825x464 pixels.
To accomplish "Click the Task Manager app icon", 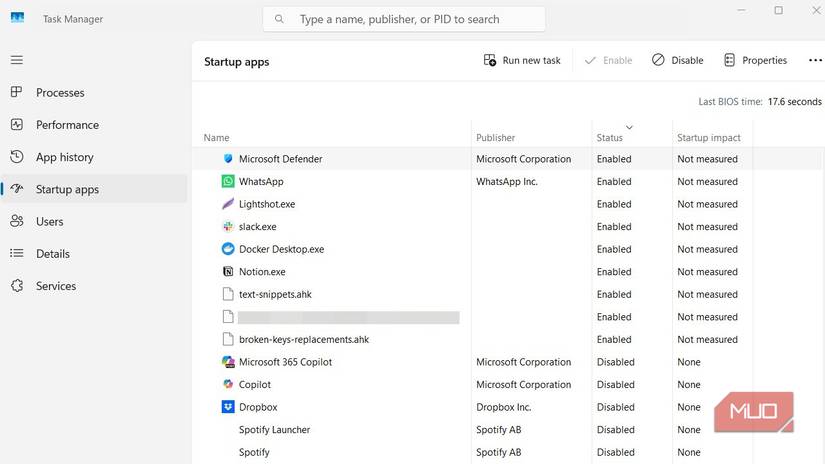I will tap(17, 18).
